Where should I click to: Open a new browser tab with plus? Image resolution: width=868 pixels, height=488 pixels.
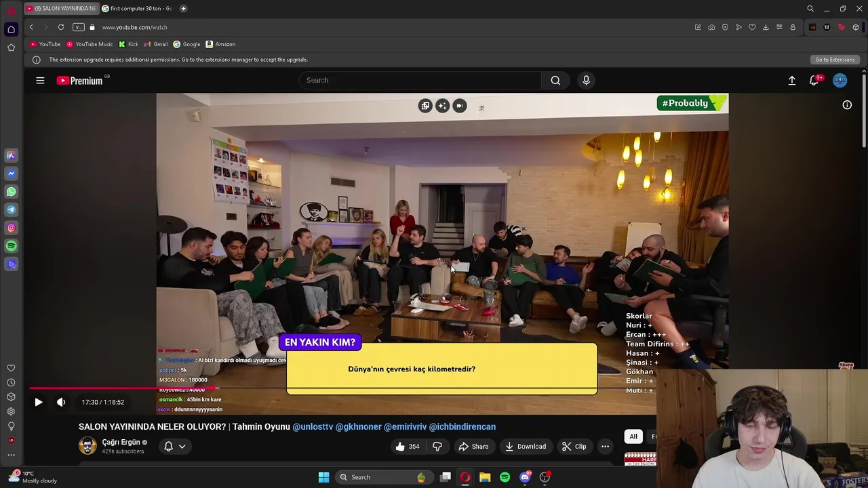click(x=183, y=8)
